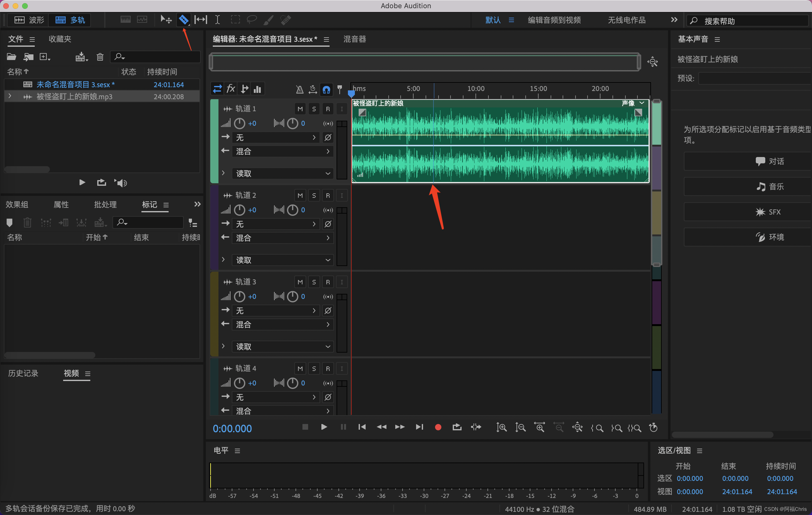Click the 0:00.000 timecode display
812x515 pixels.
(x=232, y=429)
